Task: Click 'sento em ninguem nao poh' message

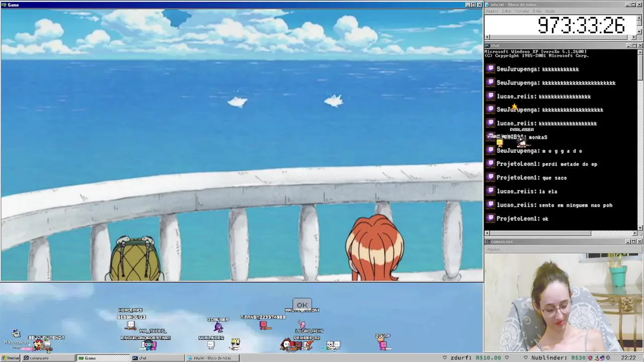Action: point(576,205)
